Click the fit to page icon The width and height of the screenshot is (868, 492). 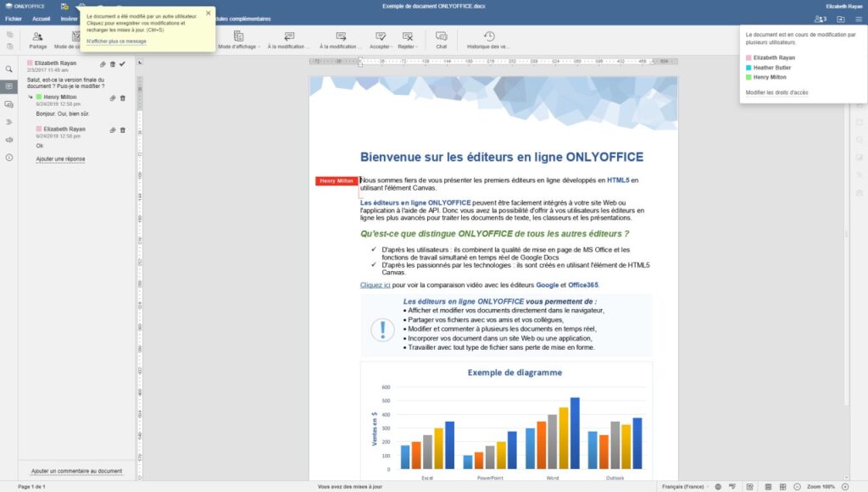click(x=768, y=486)
